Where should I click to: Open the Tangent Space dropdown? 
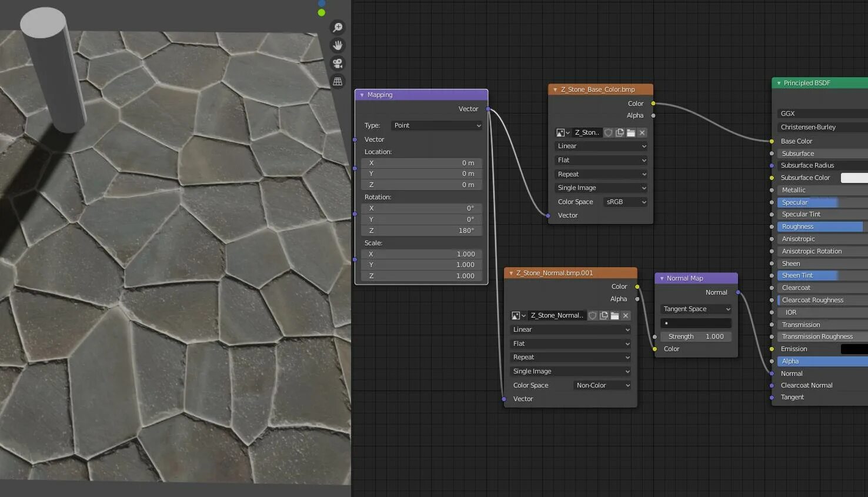pos(696,309)
